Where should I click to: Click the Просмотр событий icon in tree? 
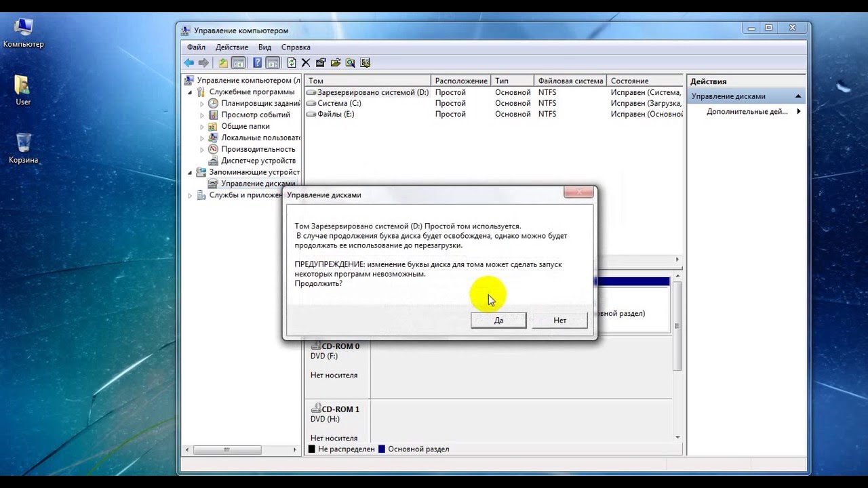coord(214,115)
